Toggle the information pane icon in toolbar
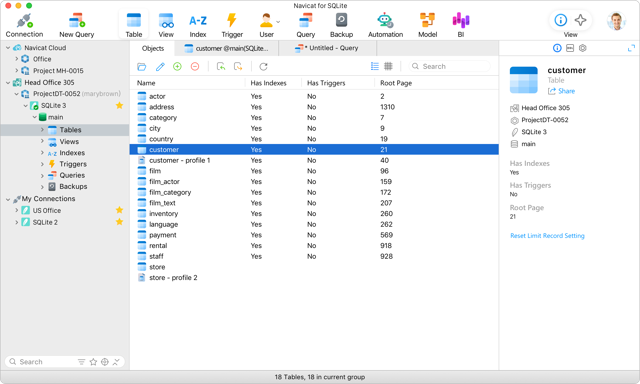The height and width of the screenshot is (384, 640). (x=560, y=20)
